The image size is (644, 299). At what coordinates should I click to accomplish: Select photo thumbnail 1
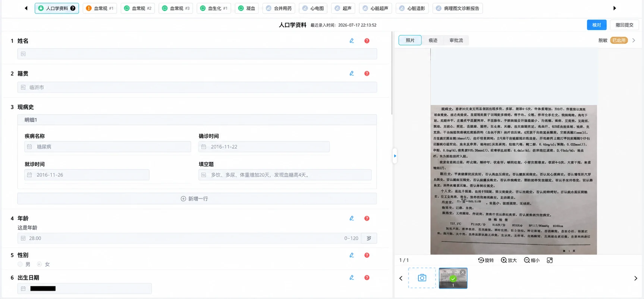(453, 278)
